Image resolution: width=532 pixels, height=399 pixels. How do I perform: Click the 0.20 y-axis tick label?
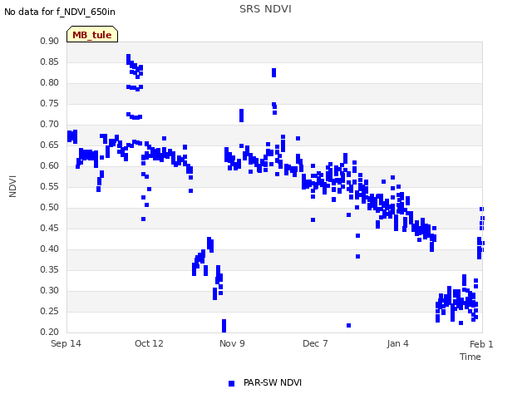coord(50,332)
